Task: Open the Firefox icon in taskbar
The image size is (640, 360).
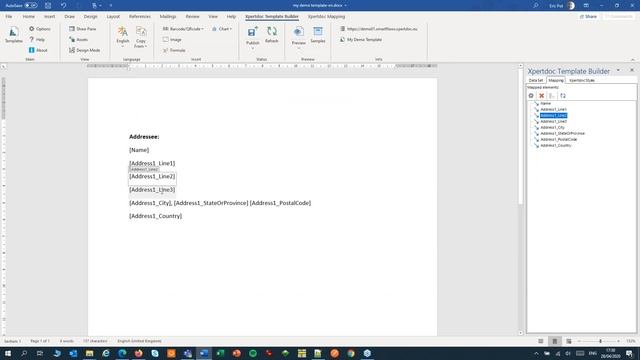Action: click(x=138, y=353)
